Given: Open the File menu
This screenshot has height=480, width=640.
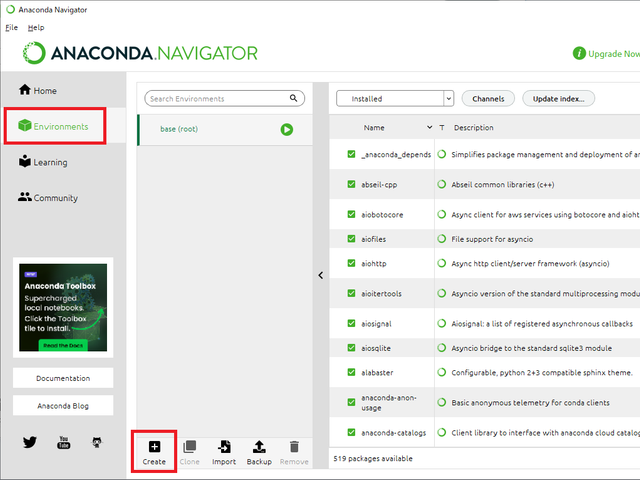Looking at the screenshot, I should (x=11, y=27).
